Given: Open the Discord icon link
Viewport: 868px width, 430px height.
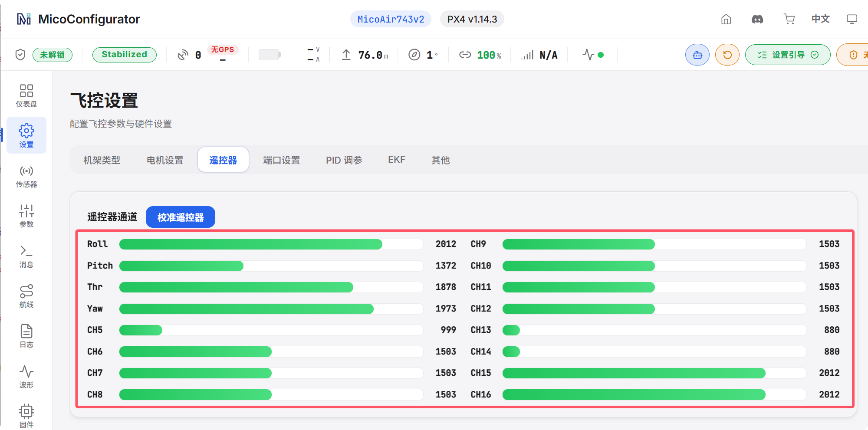Looking at the screenshot, I should click(x=757, y=19).
